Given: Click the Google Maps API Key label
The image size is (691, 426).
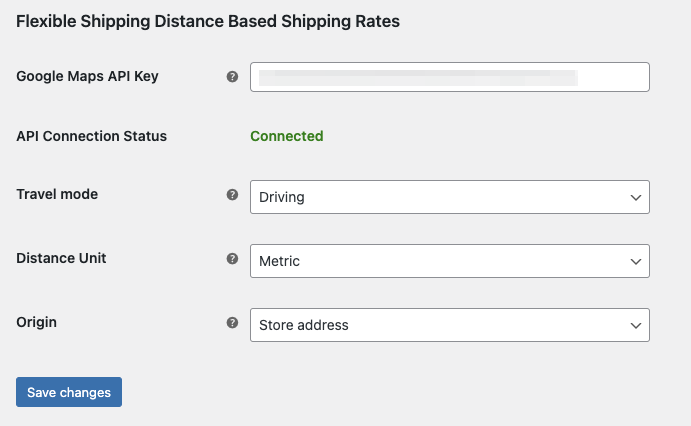Looking at the screenshot, I should pyautogui.click(x=87, y=76).
